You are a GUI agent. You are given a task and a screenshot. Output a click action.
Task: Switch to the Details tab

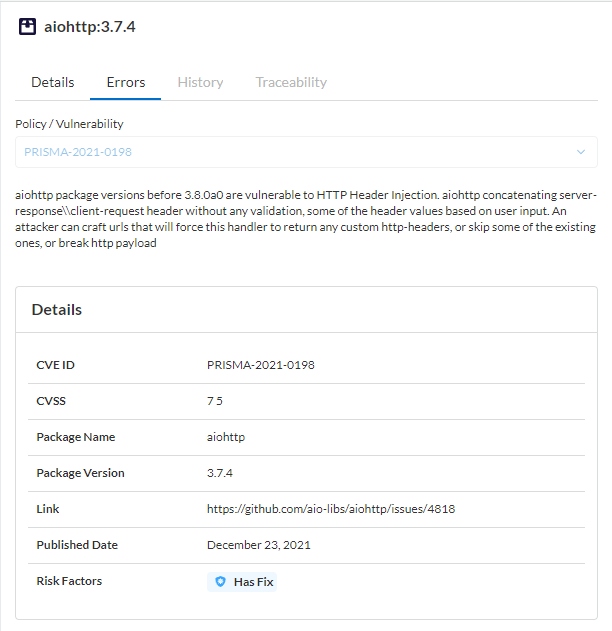click(52, 82)
